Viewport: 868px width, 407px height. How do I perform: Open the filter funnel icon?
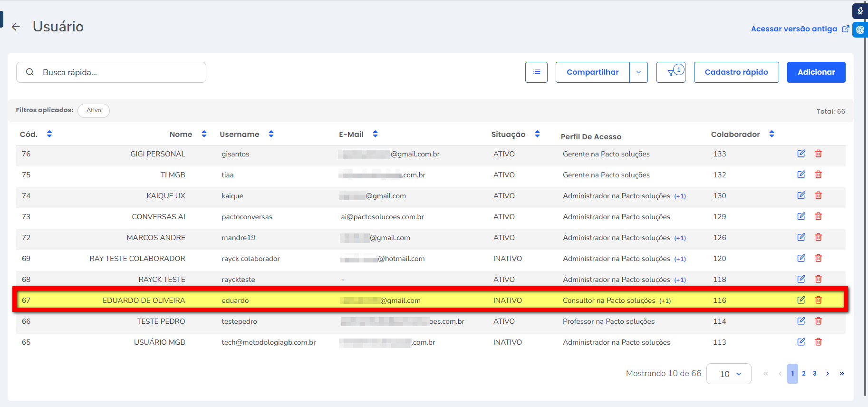click(671, 72)
